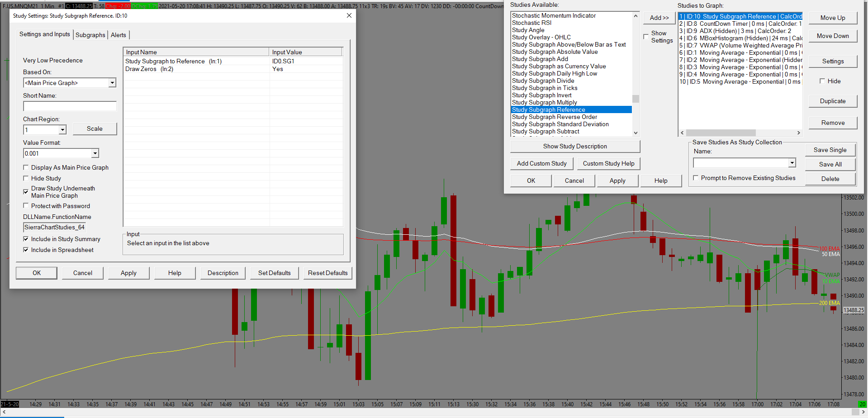Select the Draw Zeros input row

pos(233,69)
